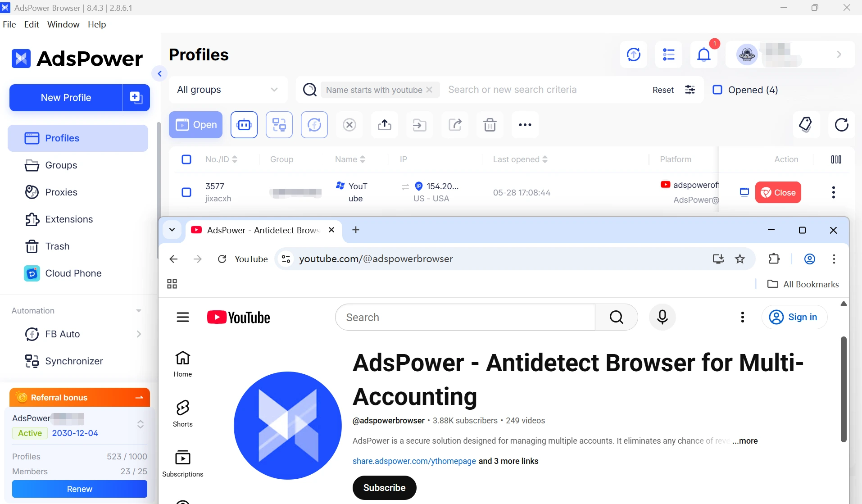Open the task list icon in header
Screen dimensions: 862x504
pyautogui.click(x=669, y=54)
